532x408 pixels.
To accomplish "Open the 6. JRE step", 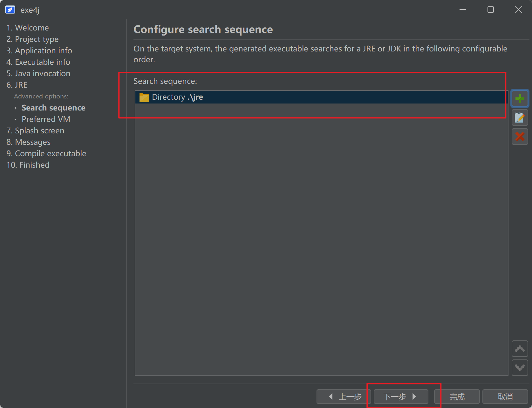I will click(17, 85).
